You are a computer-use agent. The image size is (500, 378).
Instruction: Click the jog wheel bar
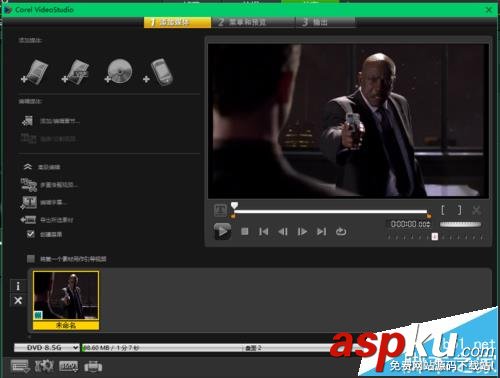click(461, 224)
